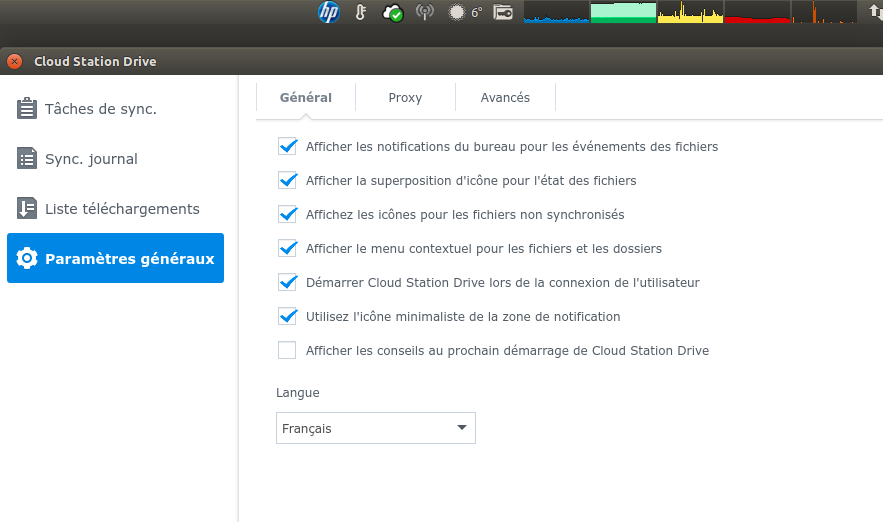Click the clipboard icon beside Tâches de sync.
Screen dimensions: 883x522
click(27, 109)
